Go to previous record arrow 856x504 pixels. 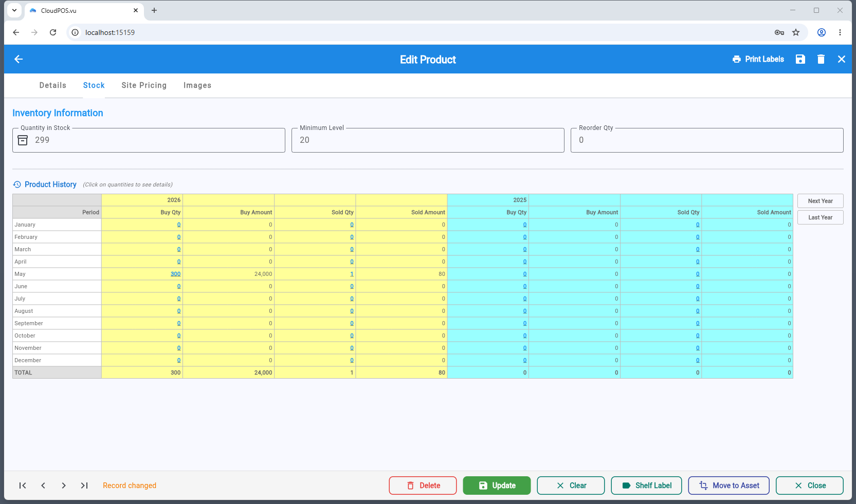coord(43,486)
